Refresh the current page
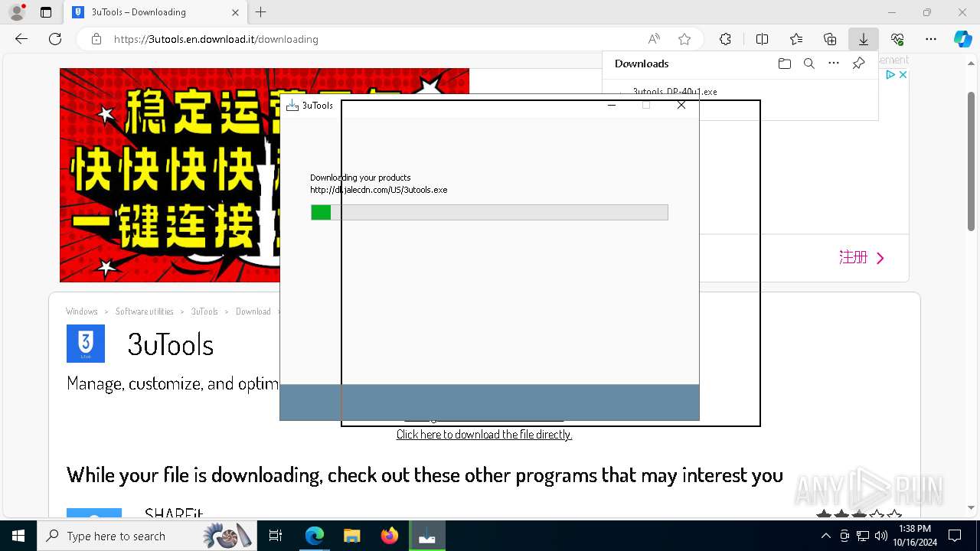Image resolution: width=980 pixels, height=551 pixels. 55,39
